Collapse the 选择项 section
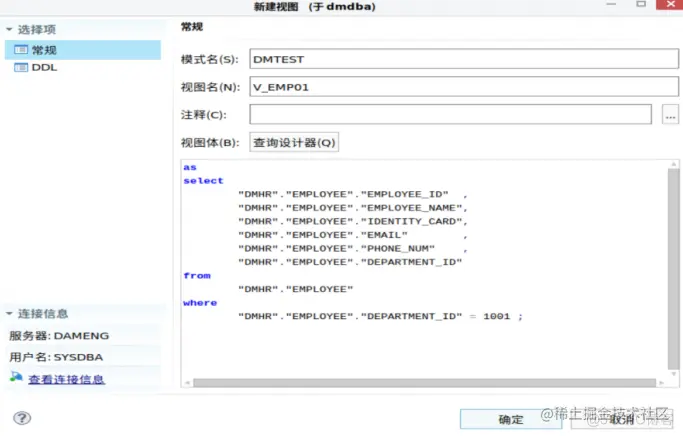The height and width of the screenshot is (436, 683). [x=9, y=30]
